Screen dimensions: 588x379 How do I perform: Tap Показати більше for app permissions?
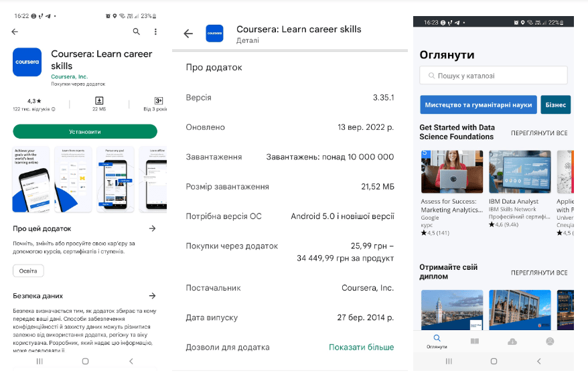pyautogui.click(x=361, y=347)
